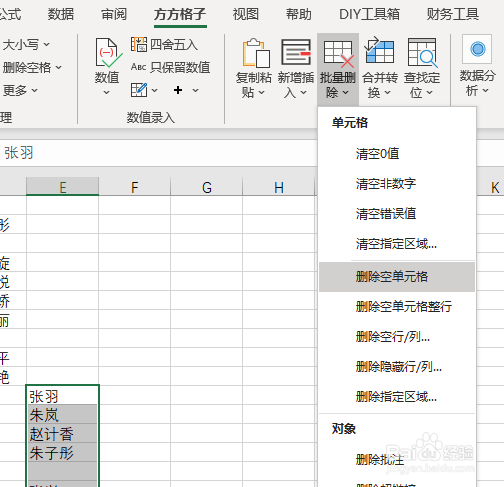Open the 财务工具 ribbon tab

coord(453,14)
